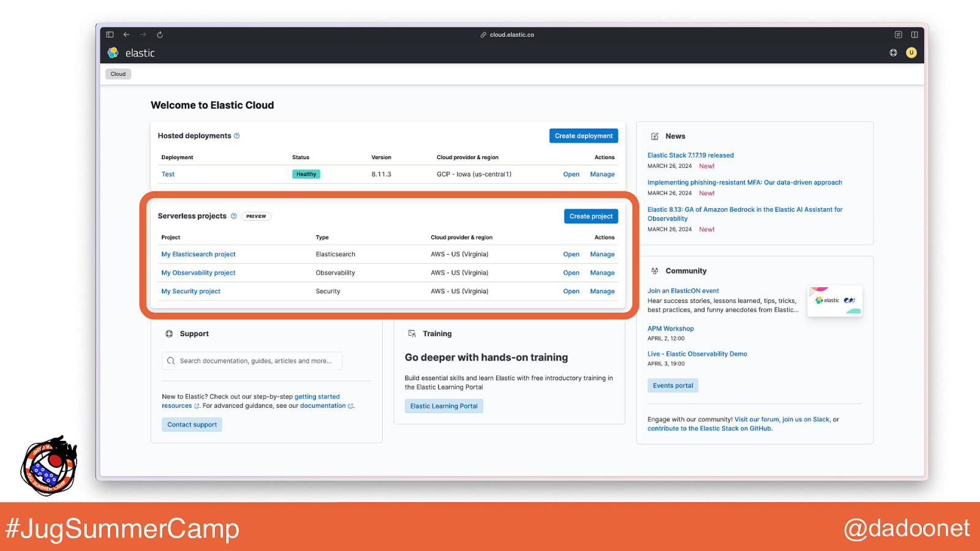
Task: Toggle the browser sidebar icon
Action: tap(110, 35)
